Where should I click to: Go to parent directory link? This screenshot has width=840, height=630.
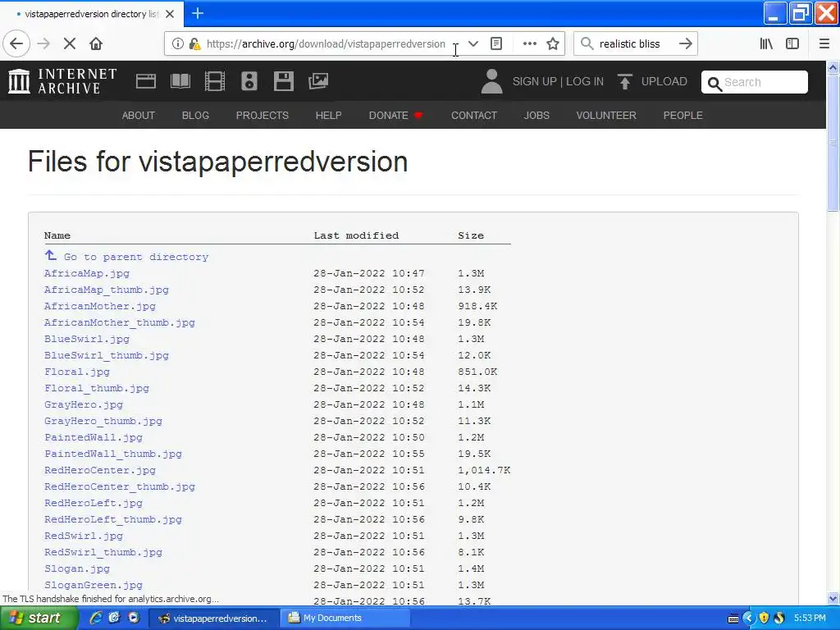[x=126, y=256]
